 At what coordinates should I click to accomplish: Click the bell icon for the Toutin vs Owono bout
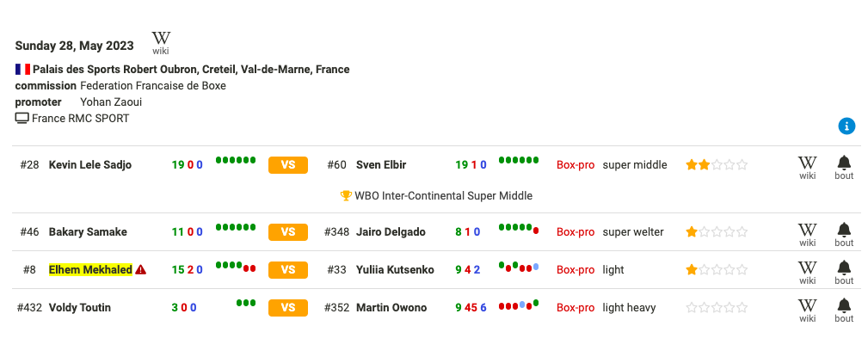(844, 310)
